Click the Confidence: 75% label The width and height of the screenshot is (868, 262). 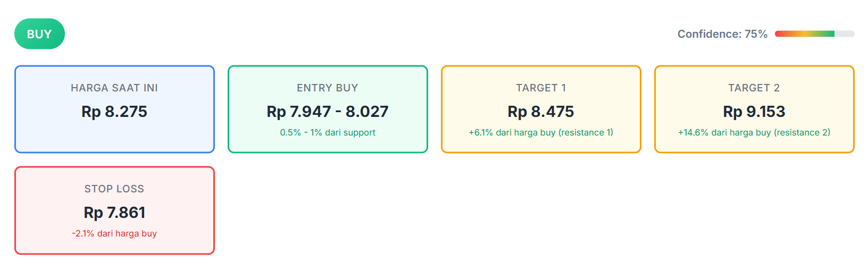(722, 34)
